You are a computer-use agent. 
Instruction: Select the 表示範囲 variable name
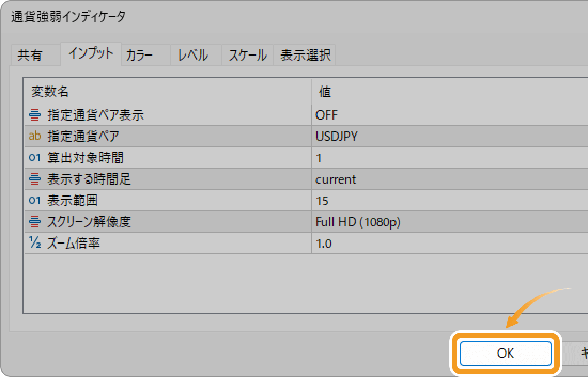[x=72, y=200]
